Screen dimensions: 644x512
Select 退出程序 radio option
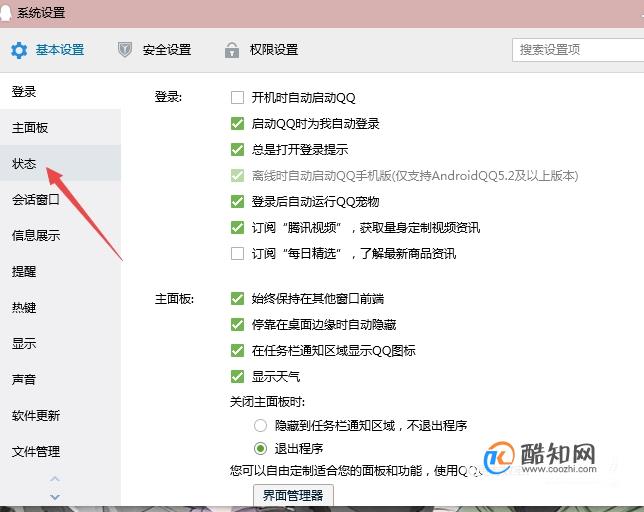point(260,448)
